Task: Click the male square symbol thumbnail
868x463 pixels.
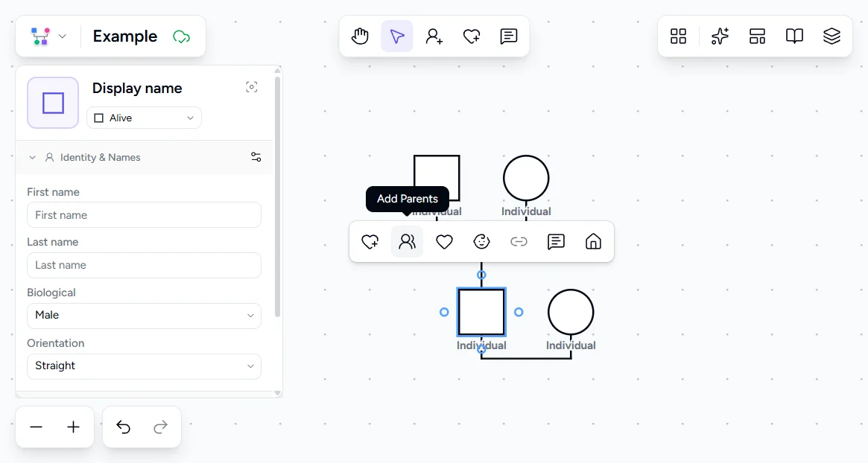Action: point(53,103)
